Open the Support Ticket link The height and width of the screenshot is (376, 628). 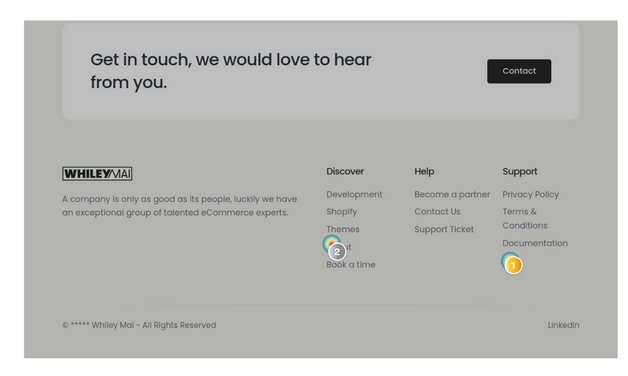click(x=444, y=229)
